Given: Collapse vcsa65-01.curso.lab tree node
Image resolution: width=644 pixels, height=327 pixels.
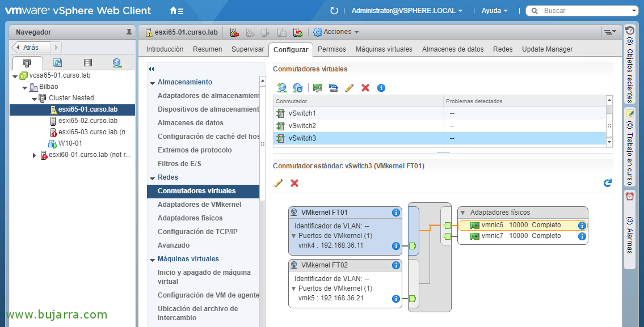Looking at the screenshot, I should point(15,76).
